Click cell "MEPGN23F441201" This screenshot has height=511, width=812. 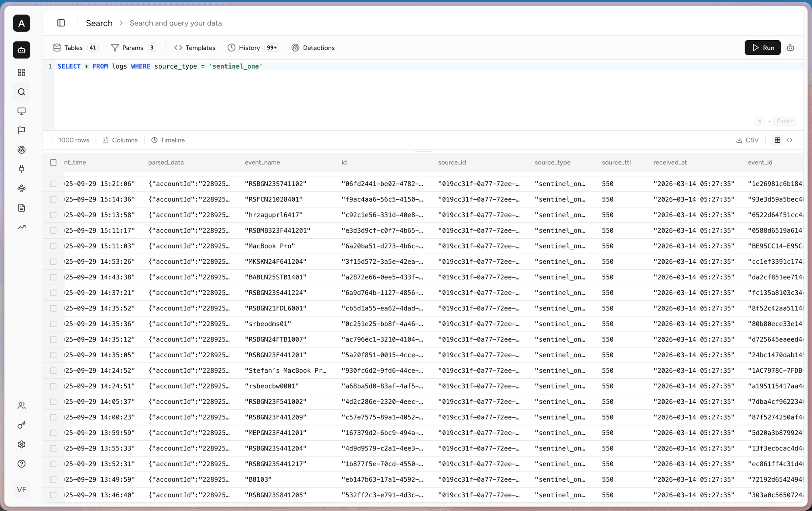click(x=276, y=433)
